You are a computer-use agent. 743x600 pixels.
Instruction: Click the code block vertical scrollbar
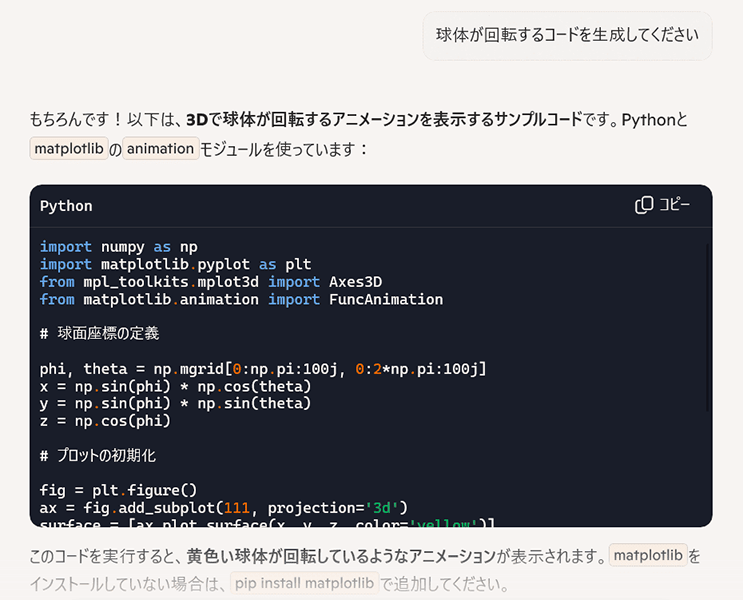click(x=708, y=328)
